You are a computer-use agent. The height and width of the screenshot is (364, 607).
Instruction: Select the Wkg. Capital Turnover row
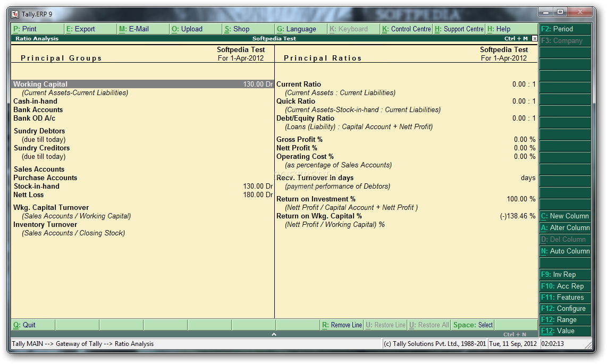(143, 208)
